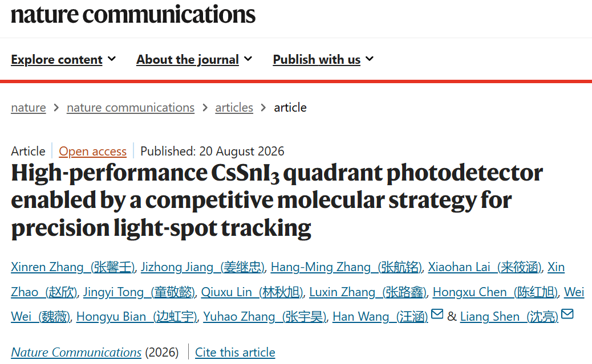Click the Cite this article link
Image resolution: width=592 pixels, height=364 pixels.
235,352
